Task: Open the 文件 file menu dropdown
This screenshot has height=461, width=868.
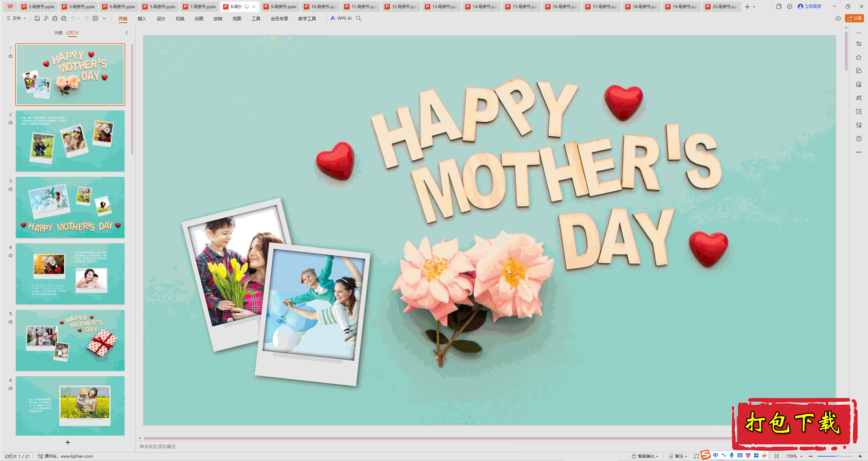Action: pos(16,18)
